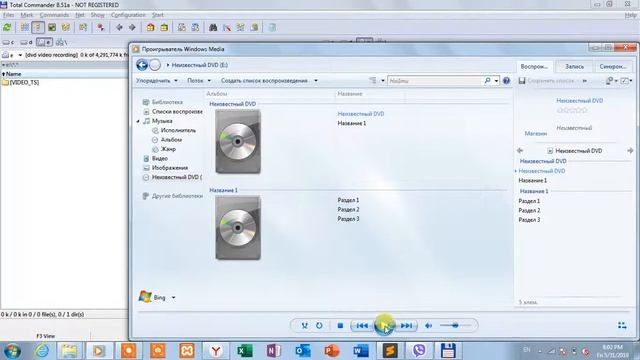Select Исполнитель under Музыка
Screen dimensions: 640x360
178,131
